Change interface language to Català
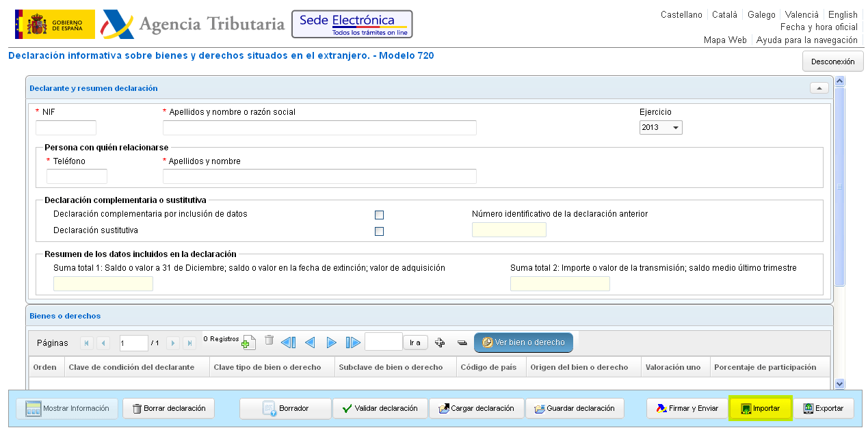The image size is (868, 430). pyautogui.click(x=724, y=14)
